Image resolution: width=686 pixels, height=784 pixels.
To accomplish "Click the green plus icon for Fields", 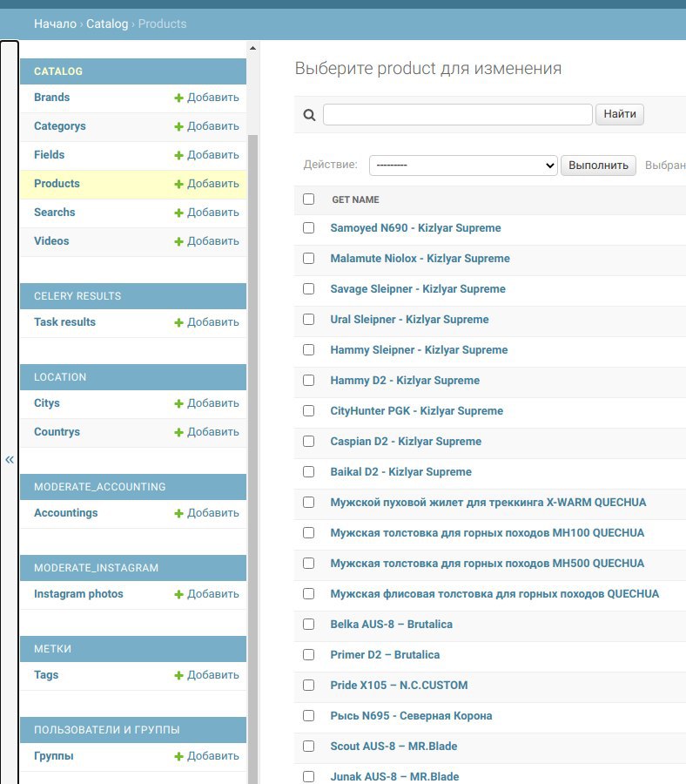I will point(178,156).
